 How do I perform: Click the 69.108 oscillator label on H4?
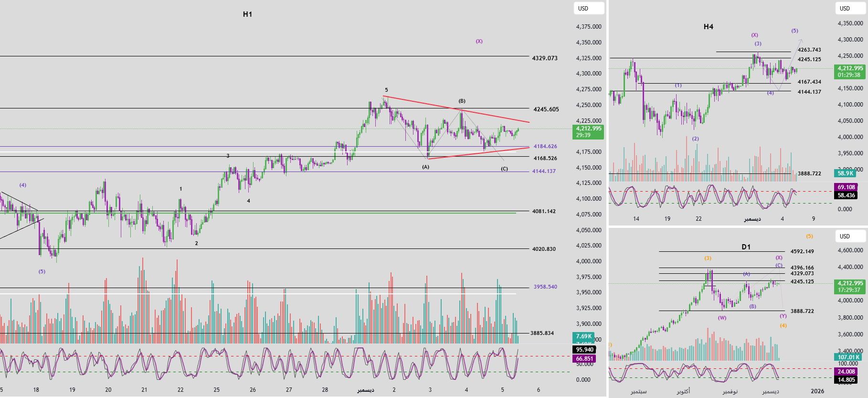point(846,187)
